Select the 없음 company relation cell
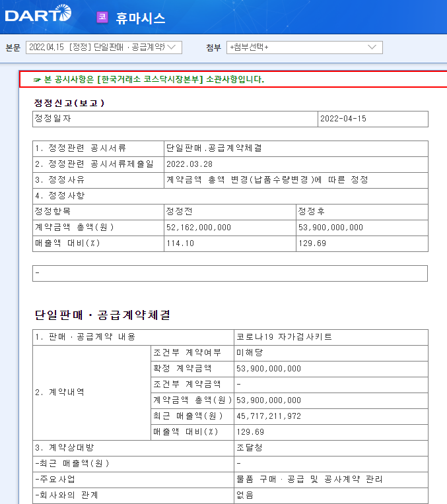Screen dimensions: 447x504 click(x=331, y=495)
